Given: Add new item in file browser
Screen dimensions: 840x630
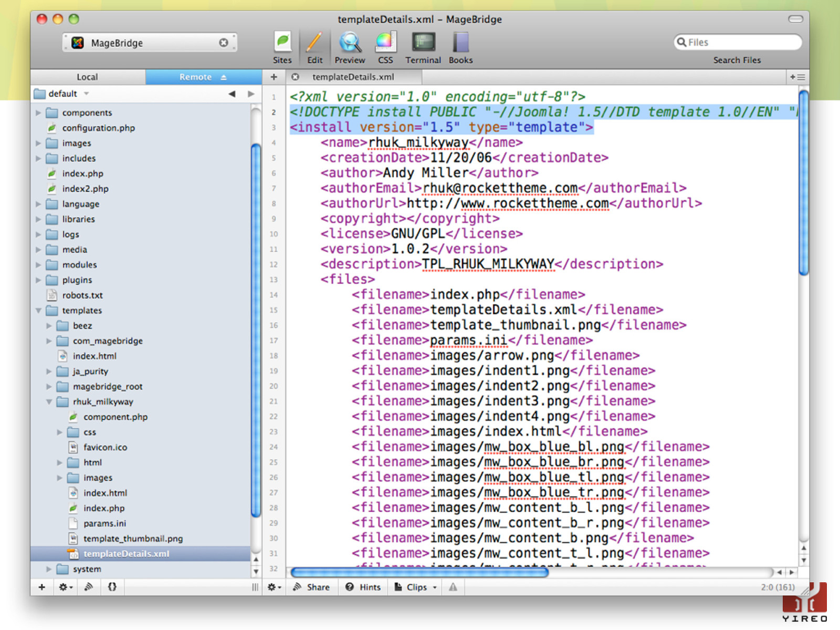Looking at the screenshot, I should click(x=42, y=587).
